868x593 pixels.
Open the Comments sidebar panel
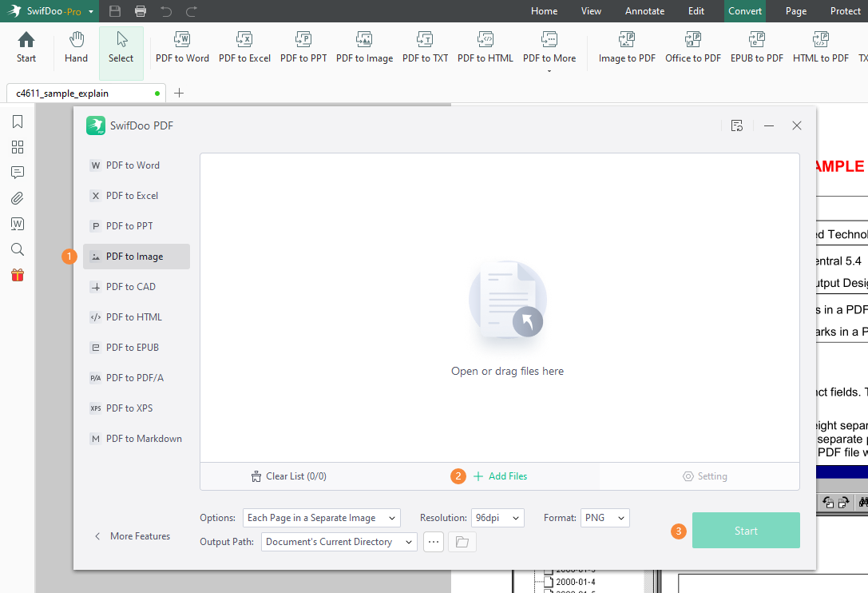(x=18, y=173)
